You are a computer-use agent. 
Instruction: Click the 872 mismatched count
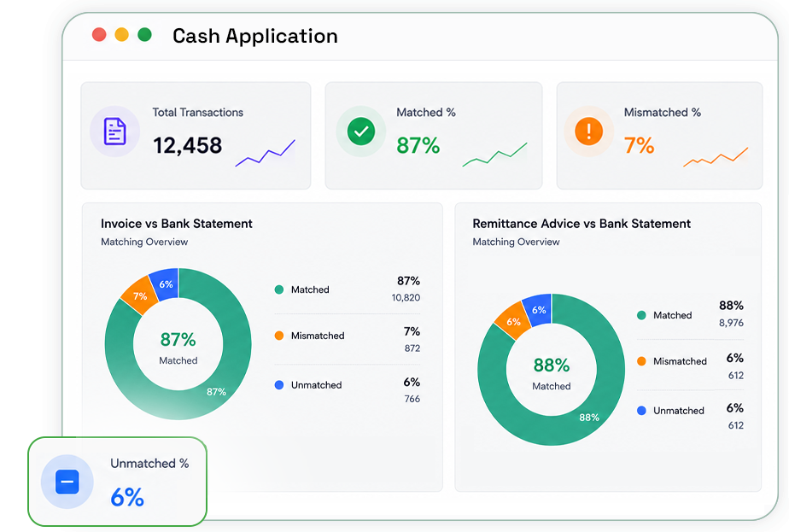412,348
